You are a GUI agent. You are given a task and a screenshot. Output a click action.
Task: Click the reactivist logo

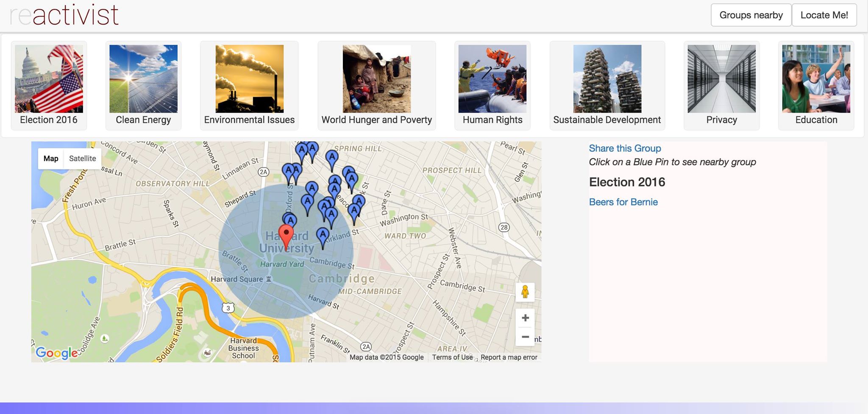[x=64, y=15]
